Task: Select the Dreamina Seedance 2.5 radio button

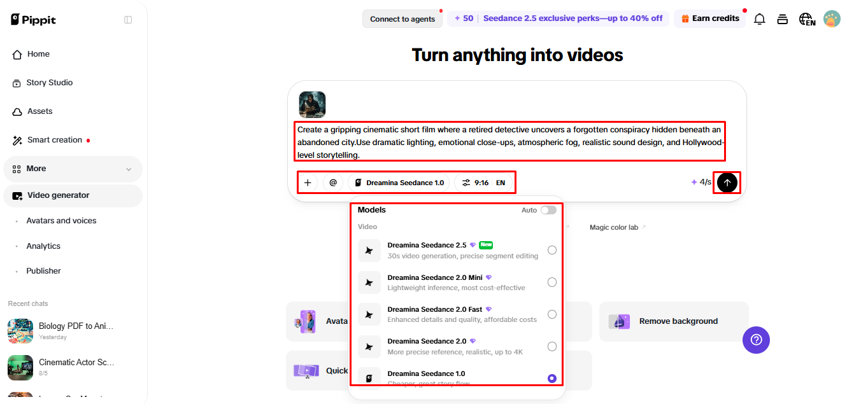Action: pyautogui.click(x=552, y=250)
